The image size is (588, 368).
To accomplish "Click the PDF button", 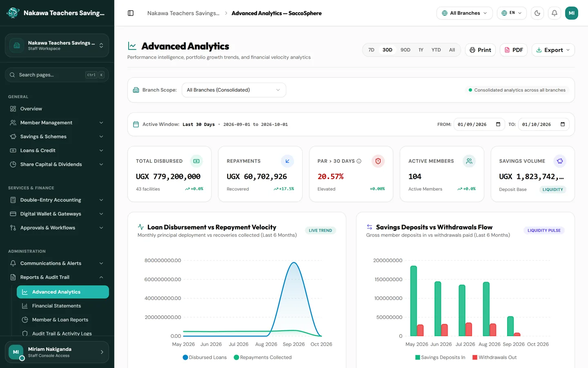I will pos(514,50).
